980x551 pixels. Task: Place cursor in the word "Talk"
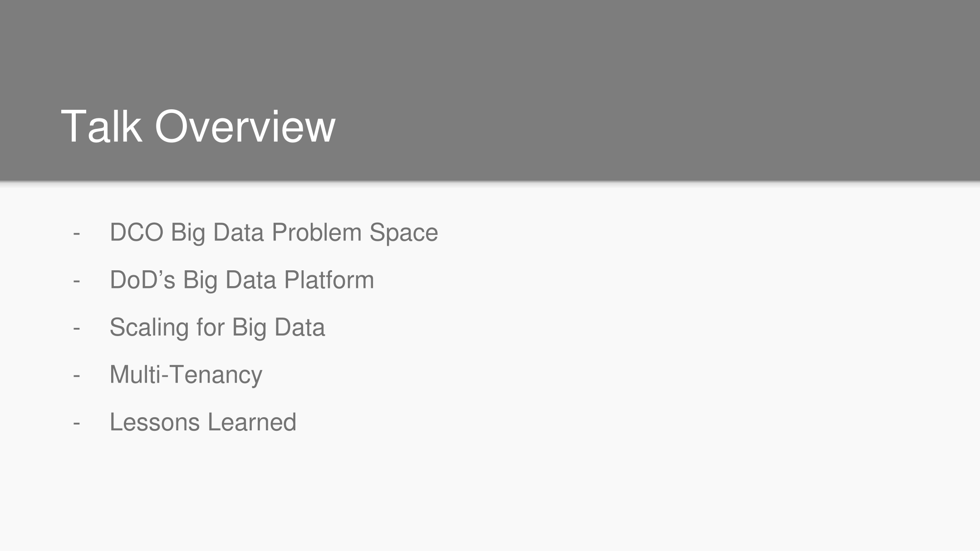tap(101, 127)
